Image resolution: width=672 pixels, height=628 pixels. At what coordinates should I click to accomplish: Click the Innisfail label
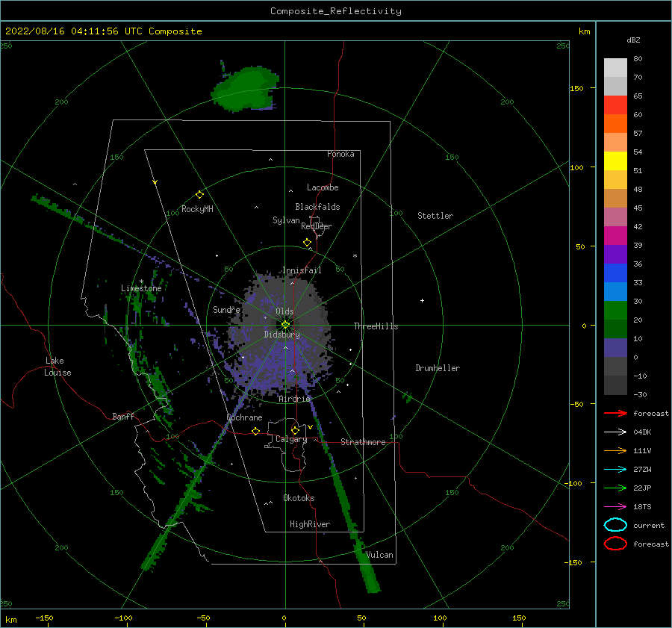click(x=302, y=270)
